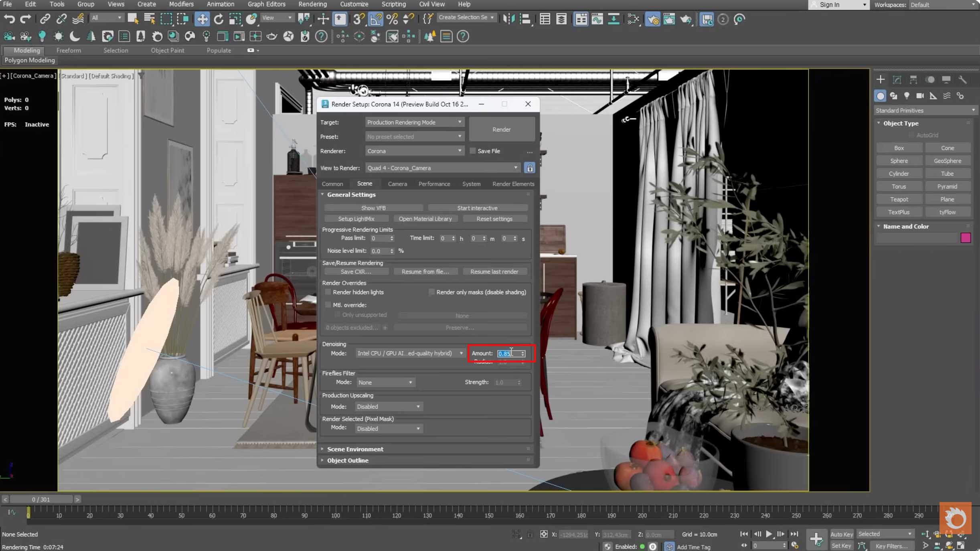Image resolution: width=980 pixels, height=551 pixels.
Task: Lock the View to Render padlock
Action: click(530, 168)
